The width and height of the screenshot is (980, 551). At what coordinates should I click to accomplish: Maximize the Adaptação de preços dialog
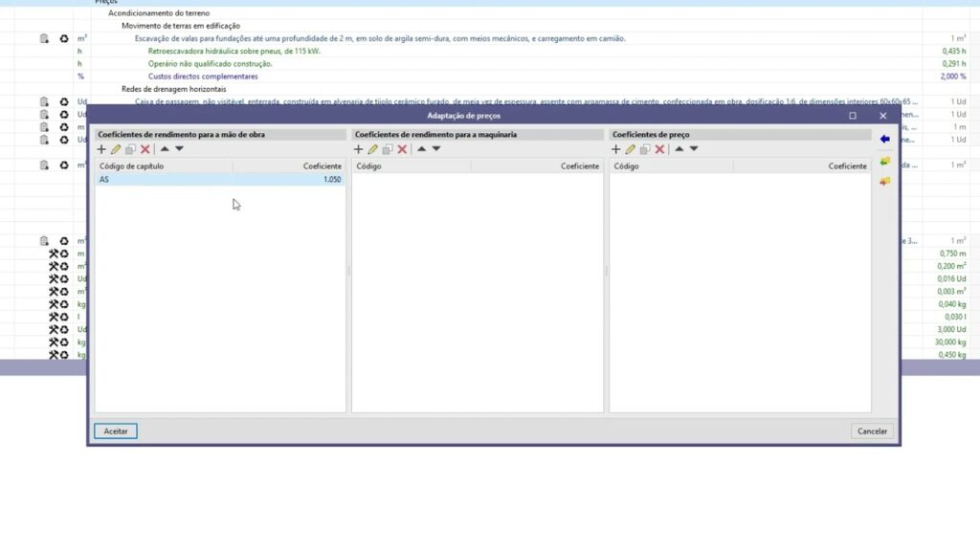coord(853,116)
